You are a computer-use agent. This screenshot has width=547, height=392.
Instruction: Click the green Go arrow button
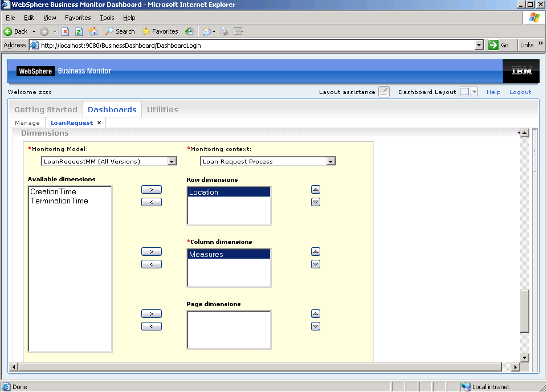pos(493,45)
